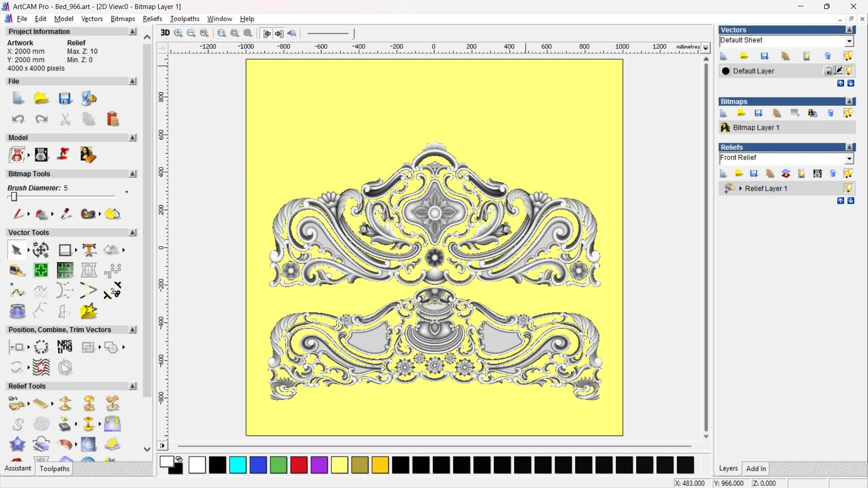Image resolution: width=868 pixels, height=488 pixels.
Task: Collapse the Vector Tools section
Action: coord(132,232)
